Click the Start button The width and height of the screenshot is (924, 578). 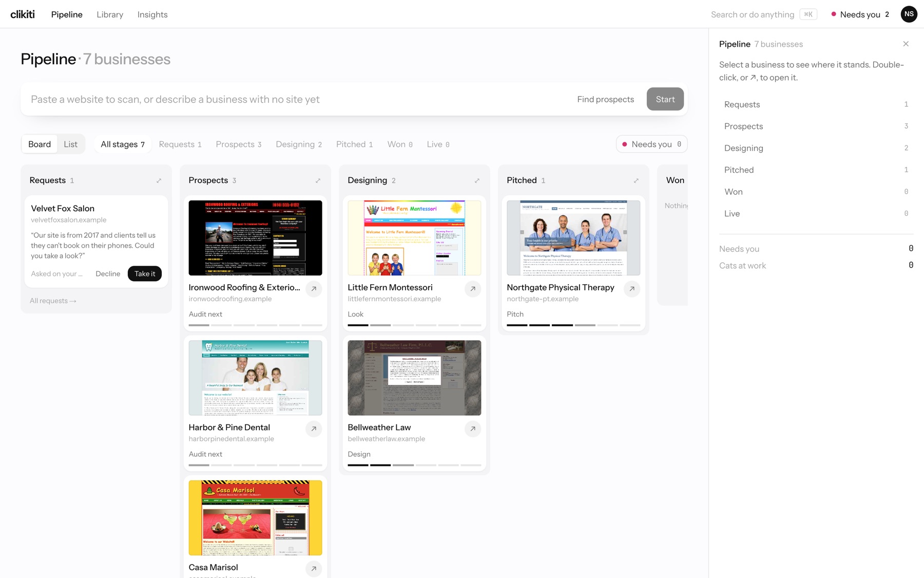[665, 99]
